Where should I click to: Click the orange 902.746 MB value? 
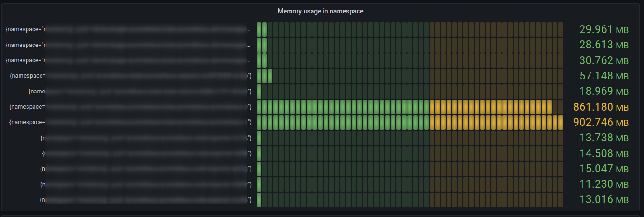601,123
